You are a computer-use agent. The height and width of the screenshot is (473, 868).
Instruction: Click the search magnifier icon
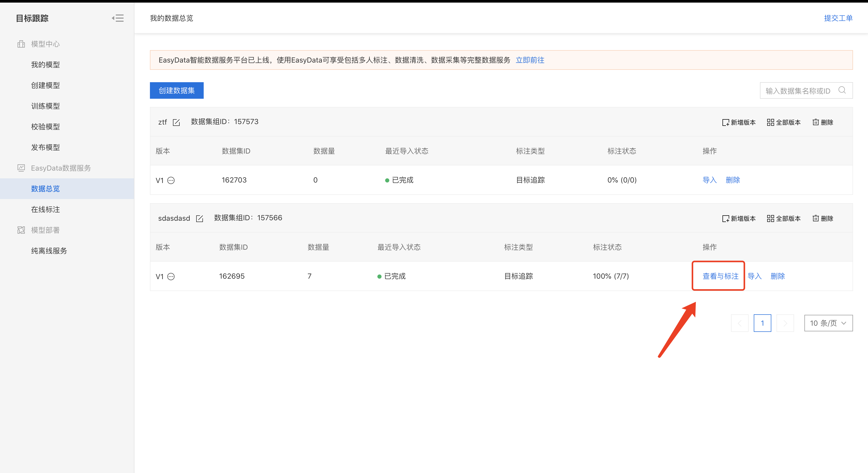pos(842,90)
